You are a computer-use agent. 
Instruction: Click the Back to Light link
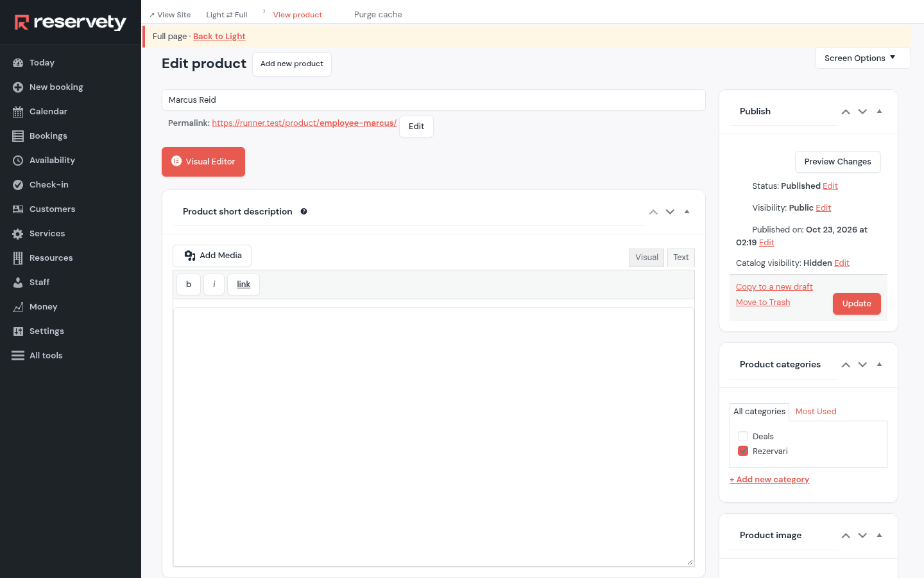[x=219, y=37]
